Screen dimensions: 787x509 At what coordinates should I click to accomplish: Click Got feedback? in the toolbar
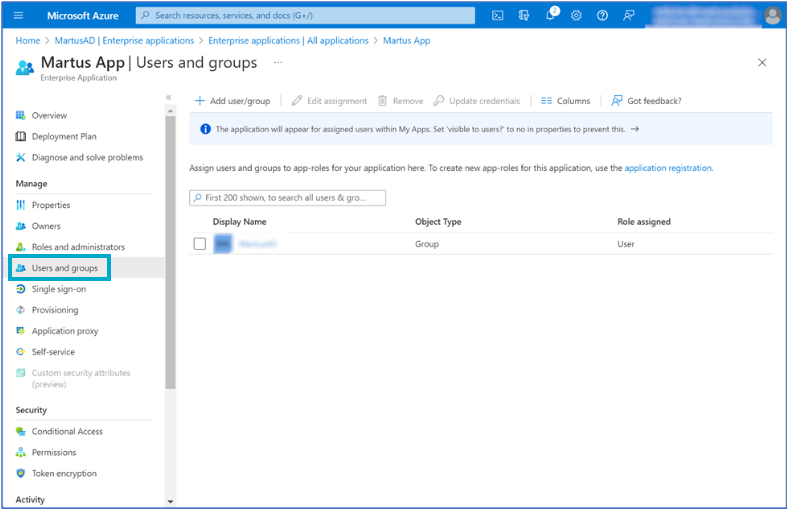click(x=646, y=101)
